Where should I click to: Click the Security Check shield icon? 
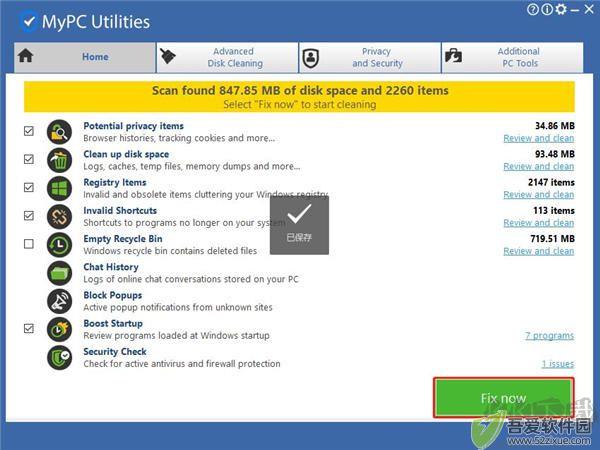59,358
